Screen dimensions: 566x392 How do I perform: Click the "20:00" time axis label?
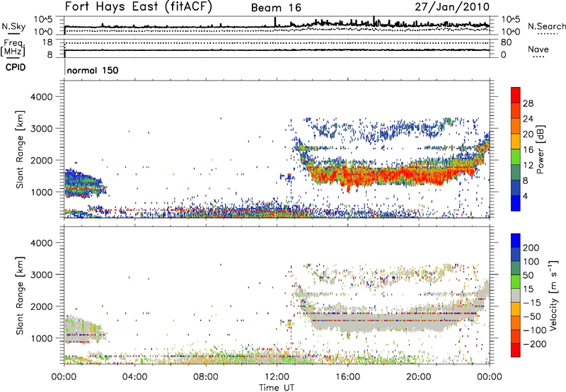coord(419,377)
